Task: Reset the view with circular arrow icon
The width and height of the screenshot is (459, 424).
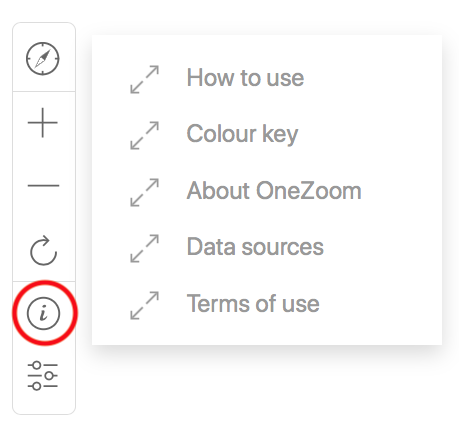Action: click(x=43, y=251)
